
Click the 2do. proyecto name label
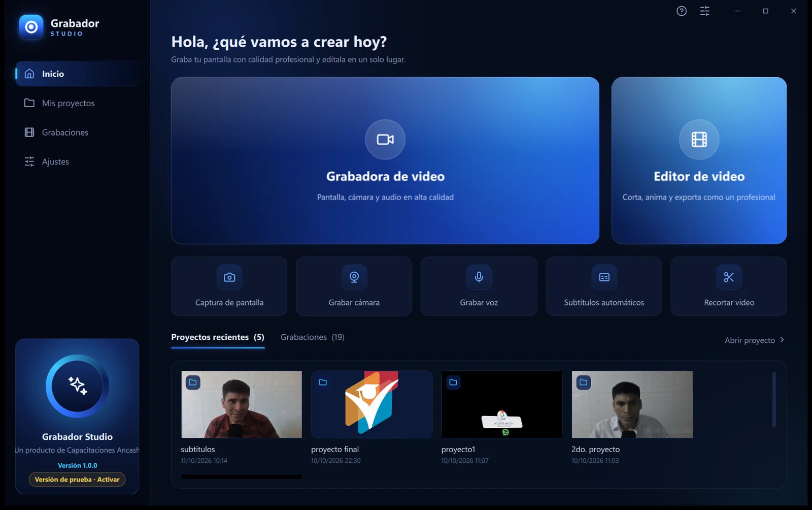(x=595, y=450)
